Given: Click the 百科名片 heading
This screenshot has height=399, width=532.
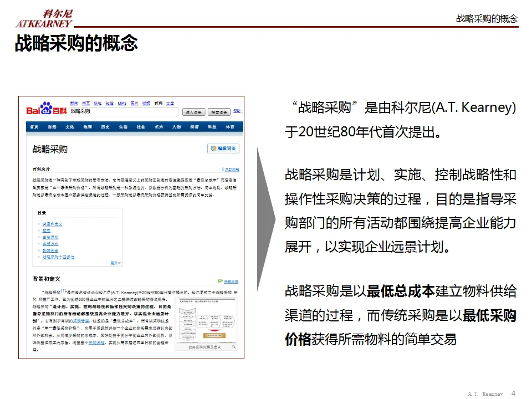Looking at the screenshot, I should [41, 170].
